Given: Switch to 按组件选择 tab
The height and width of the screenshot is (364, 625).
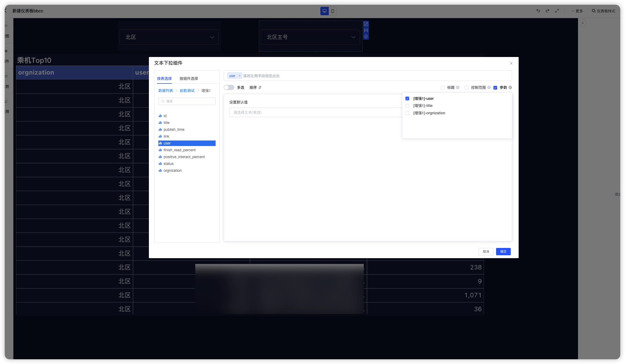Looking at the screenshot, I should pos(189,79).
